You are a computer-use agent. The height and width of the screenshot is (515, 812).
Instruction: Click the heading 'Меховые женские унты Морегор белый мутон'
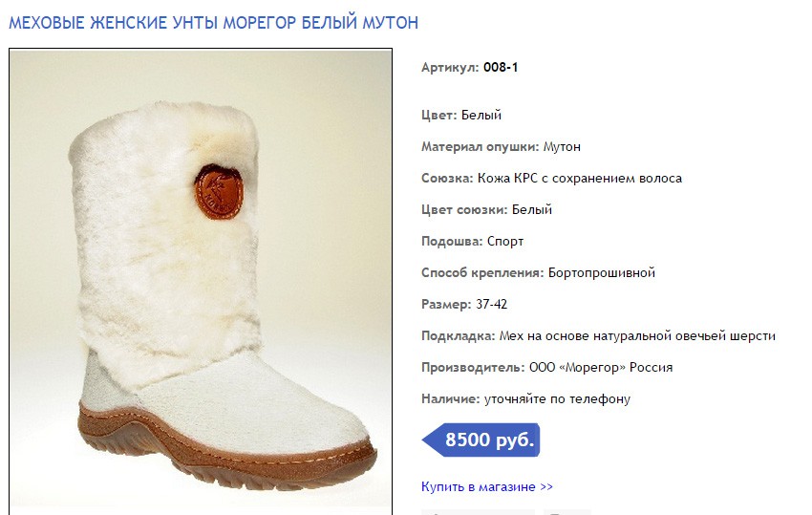coord(213,23)
